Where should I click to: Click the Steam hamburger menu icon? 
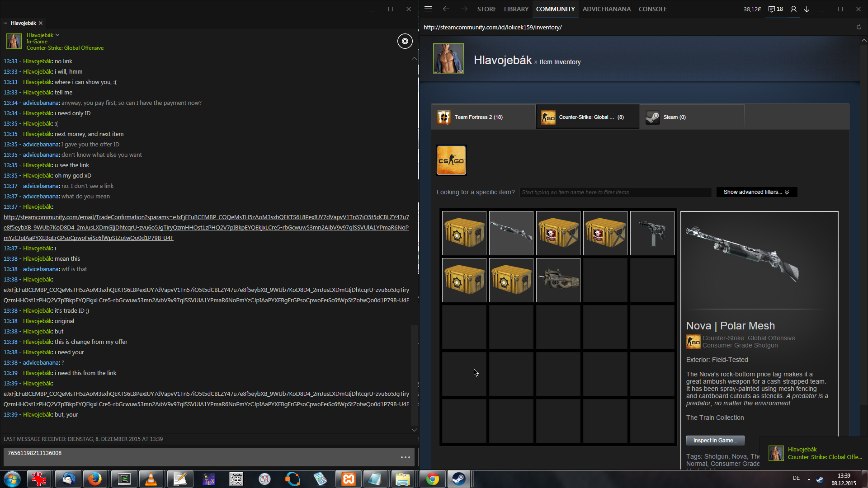click(x=428, y=9)
